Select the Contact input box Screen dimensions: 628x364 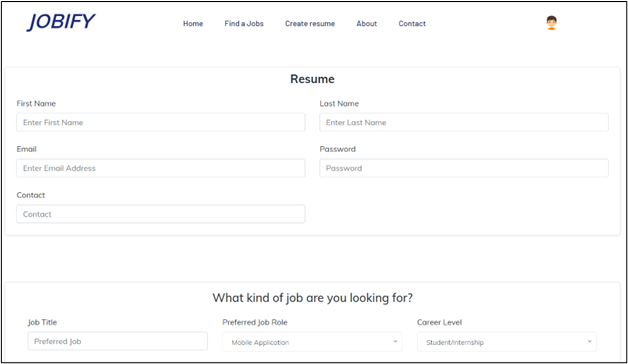pyautogui.click(x=161, y=214)
